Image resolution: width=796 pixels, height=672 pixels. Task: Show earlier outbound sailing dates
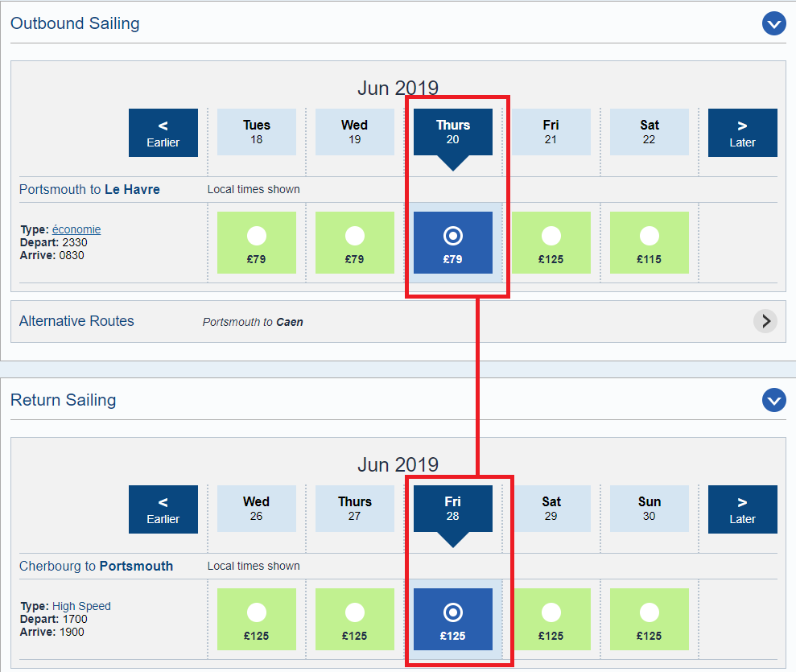coord(163,133)
